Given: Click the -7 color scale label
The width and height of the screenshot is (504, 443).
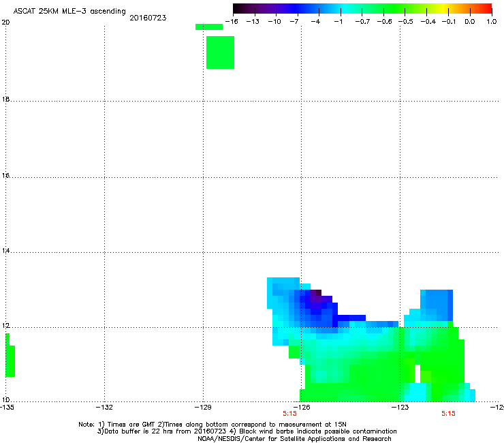Looking at the screenshot, I should coord(294,22).
